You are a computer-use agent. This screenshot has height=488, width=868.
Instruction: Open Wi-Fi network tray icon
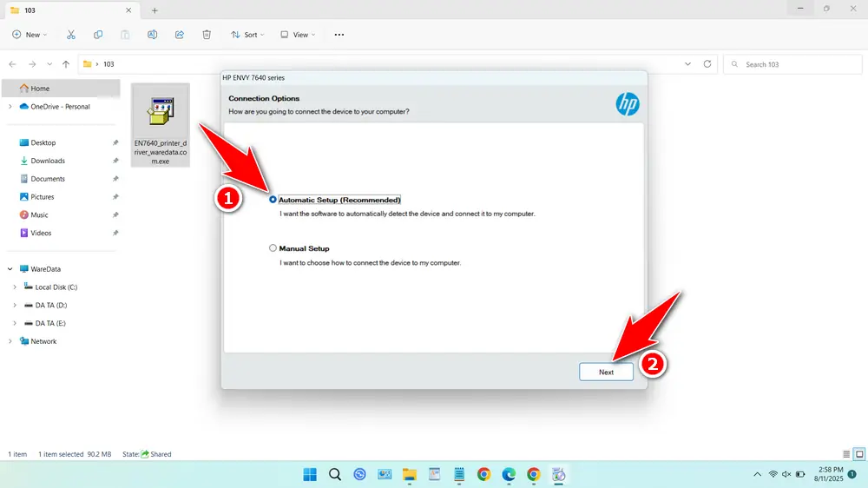pos(773,474)
